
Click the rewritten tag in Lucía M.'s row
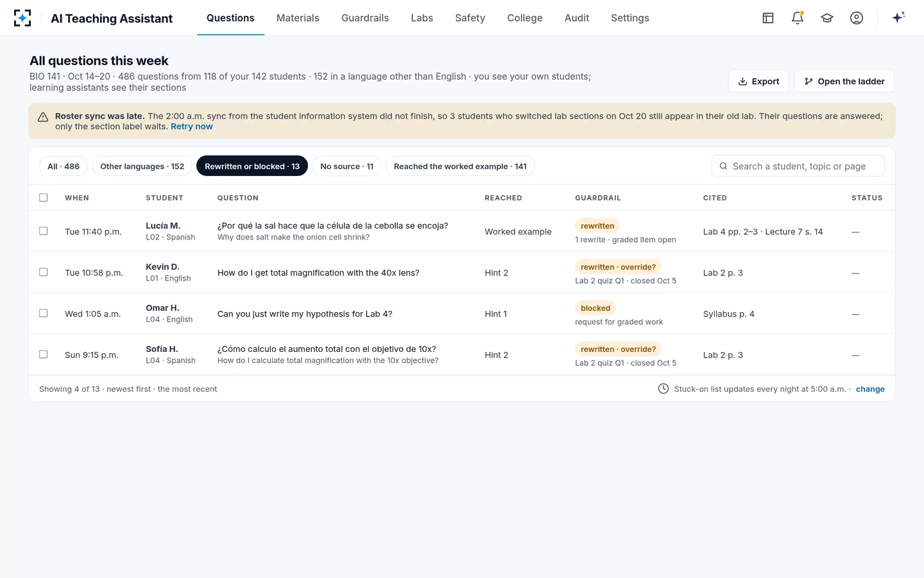click(x=597, y=226)
